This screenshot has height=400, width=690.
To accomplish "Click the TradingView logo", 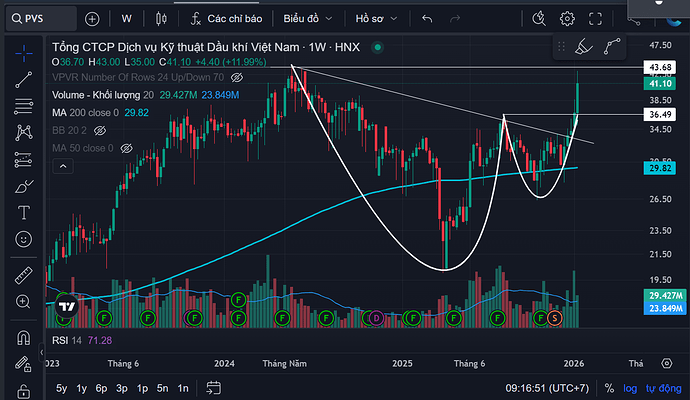I will [x=67, y=307].
